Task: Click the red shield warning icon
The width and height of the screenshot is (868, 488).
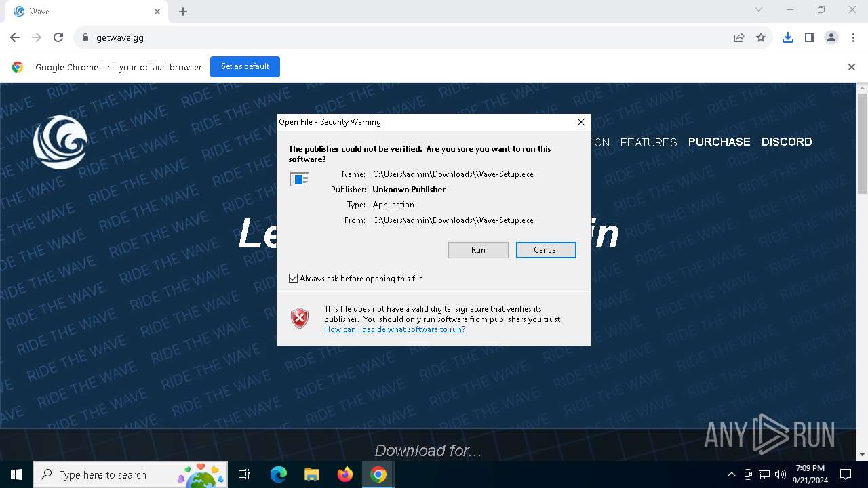Action: point(300,318)
